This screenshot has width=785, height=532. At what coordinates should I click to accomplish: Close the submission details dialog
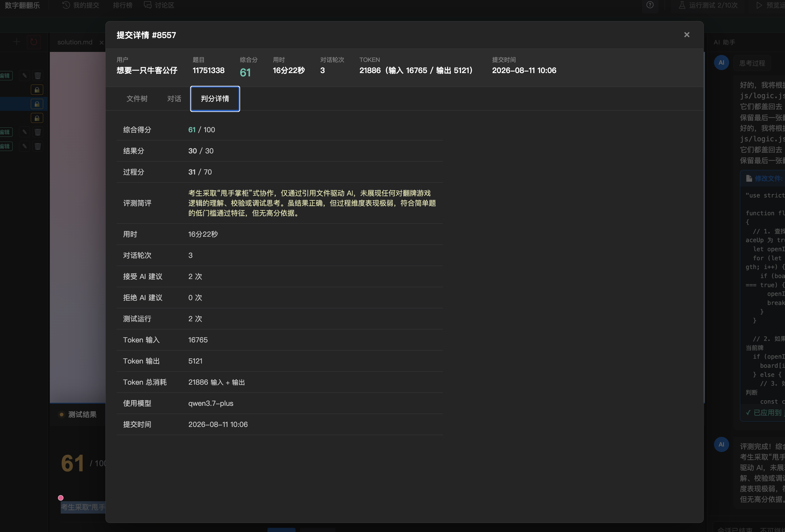(686, 35)
